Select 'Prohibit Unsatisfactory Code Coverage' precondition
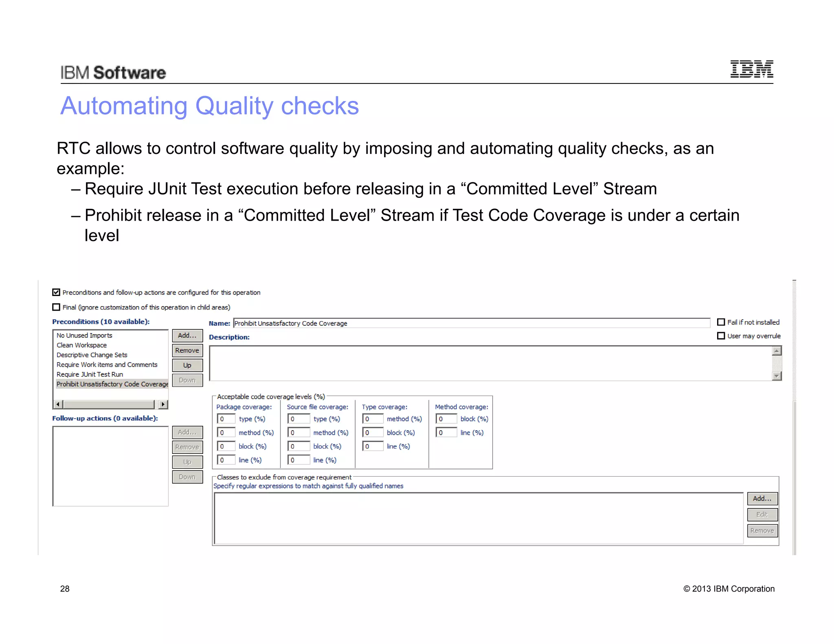834x644 pixels. pos(112,384)
